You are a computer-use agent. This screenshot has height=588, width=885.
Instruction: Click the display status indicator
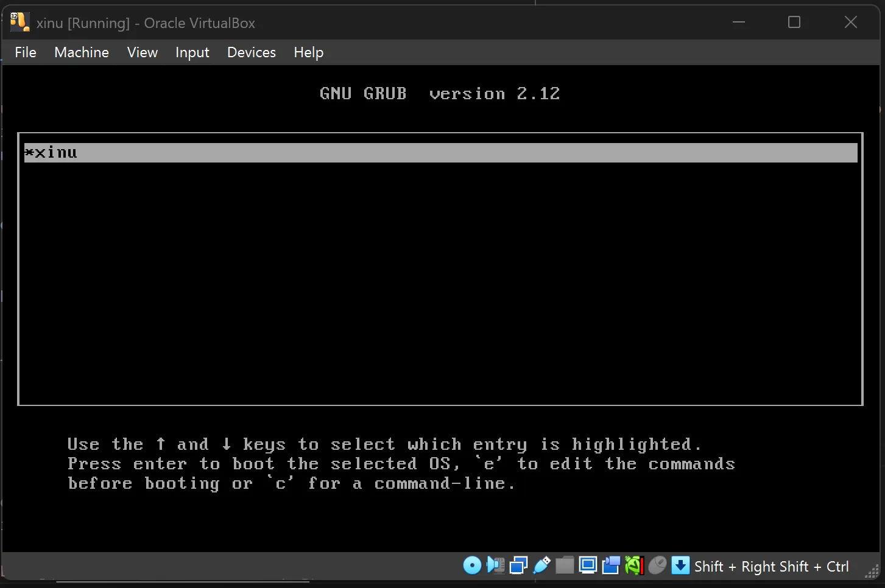coord(588,565)
